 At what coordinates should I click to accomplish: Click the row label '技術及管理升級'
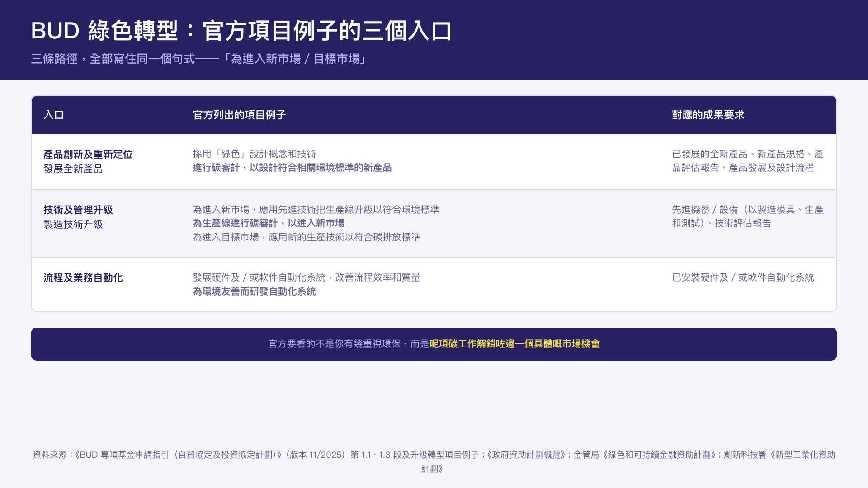pyautogui.click(x=78, y=210)
